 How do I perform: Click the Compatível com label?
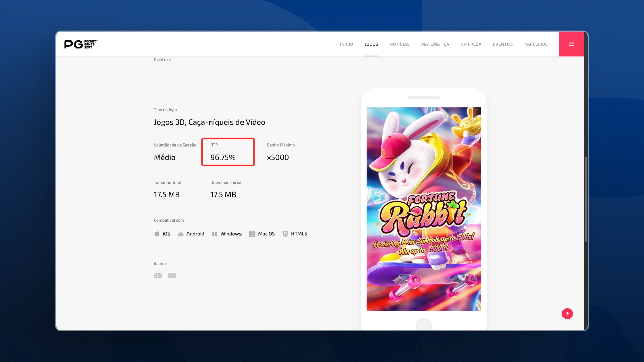click(x=169, y=220)
